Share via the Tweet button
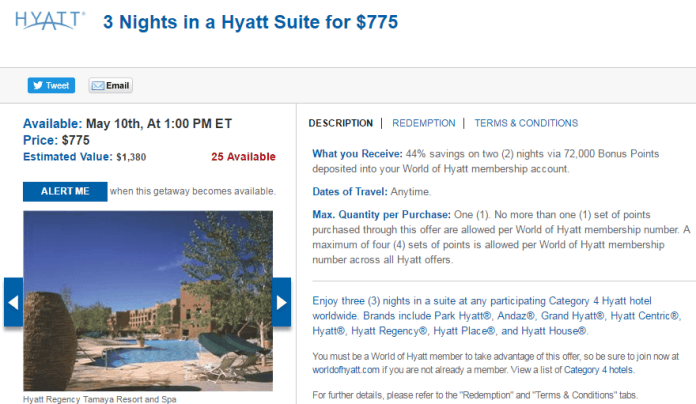The image size is (696, 404). pyautogui.click(x=51, y=85)
